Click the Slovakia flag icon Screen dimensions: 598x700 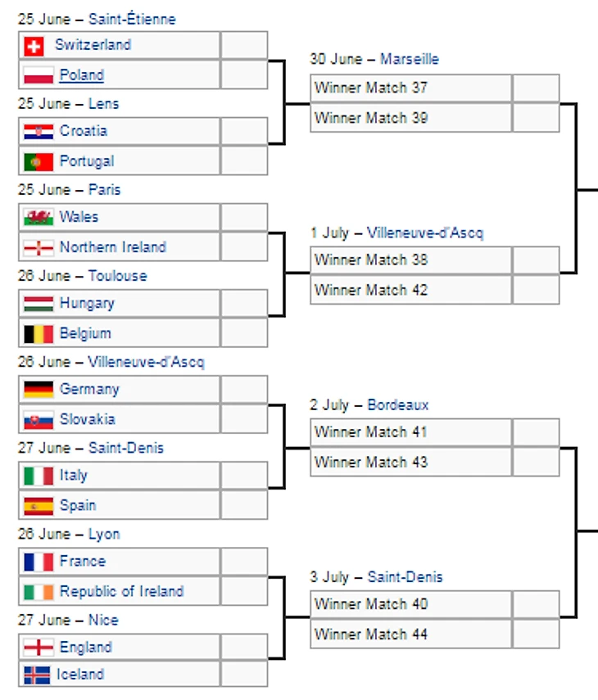[39, 420]
